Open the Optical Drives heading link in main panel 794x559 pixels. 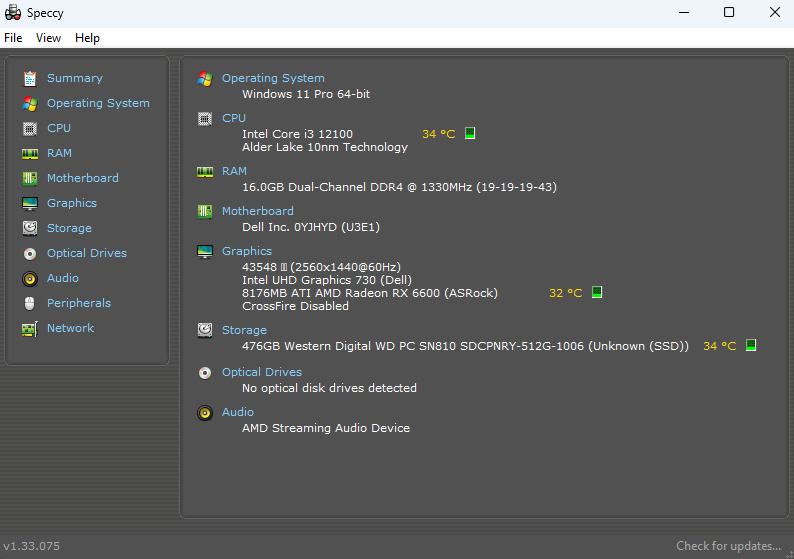tap(262, 372)
